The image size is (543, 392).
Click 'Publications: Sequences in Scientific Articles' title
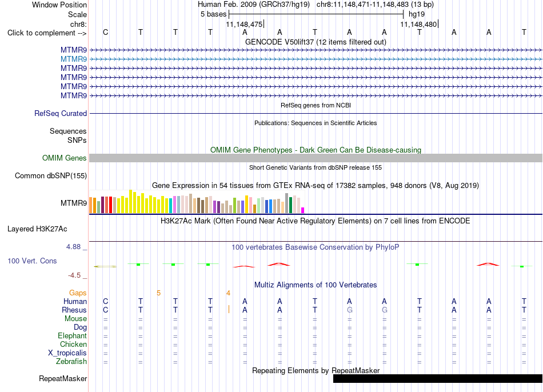316,123
